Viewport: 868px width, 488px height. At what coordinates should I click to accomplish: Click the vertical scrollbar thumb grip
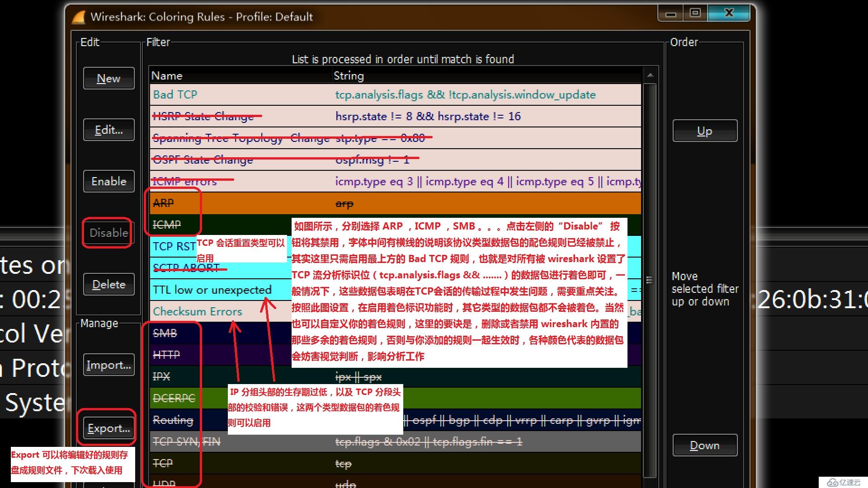click(650, 280)
